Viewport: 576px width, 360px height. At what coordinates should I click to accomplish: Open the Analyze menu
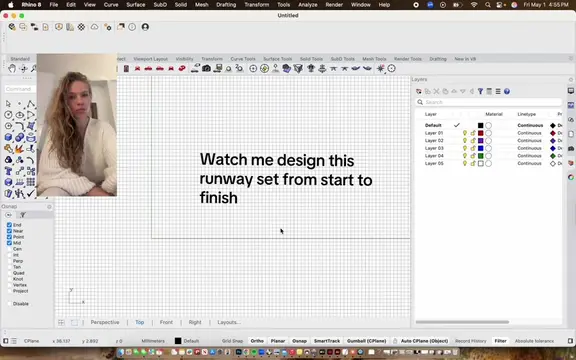click(x=308, y=5)
